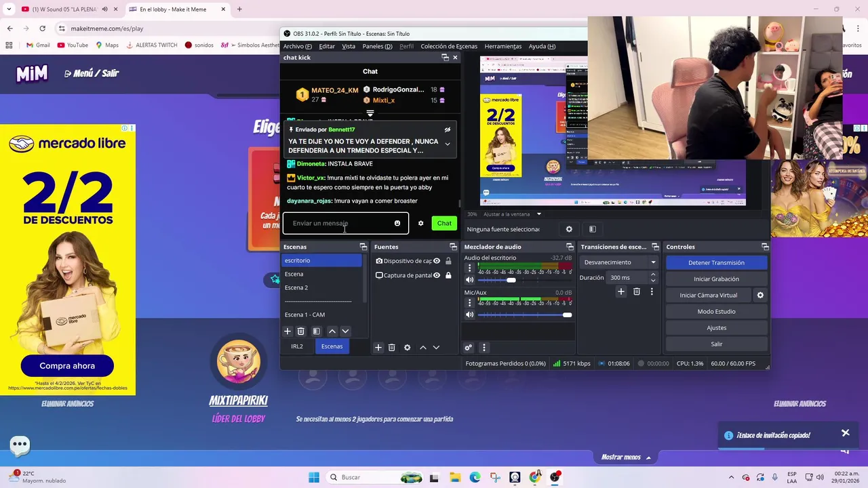Open options menu for Mic/Aux channel

pyautogui.click(x=469, y=303)
